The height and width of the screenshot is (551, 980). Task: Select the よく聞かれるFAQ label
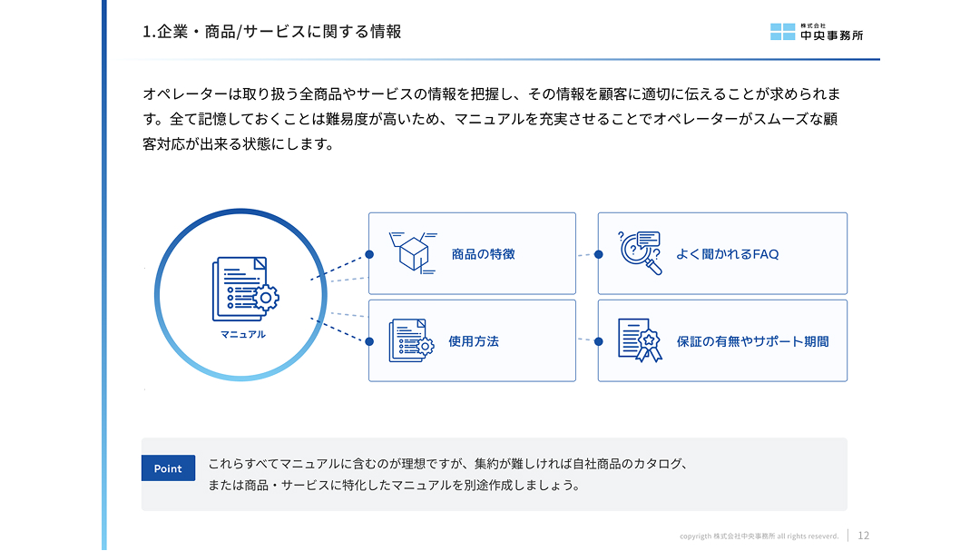click(728, 254)
